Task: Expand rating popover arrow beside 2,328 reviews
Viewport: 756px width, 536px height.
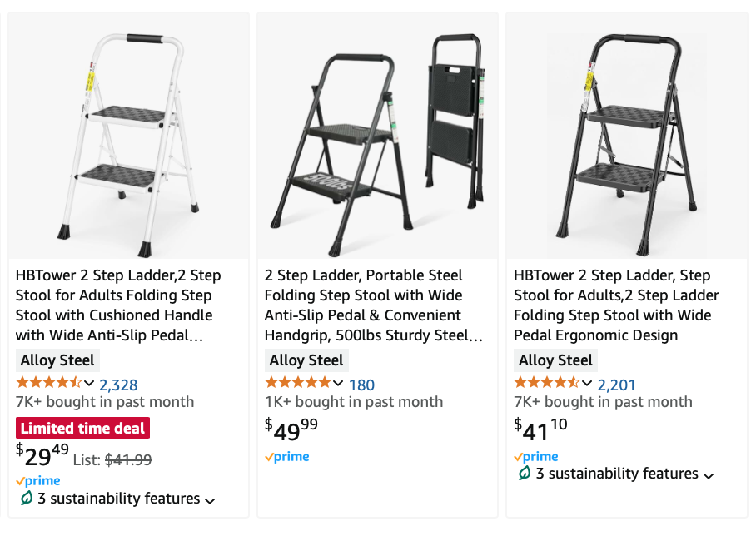Action: 89,384
